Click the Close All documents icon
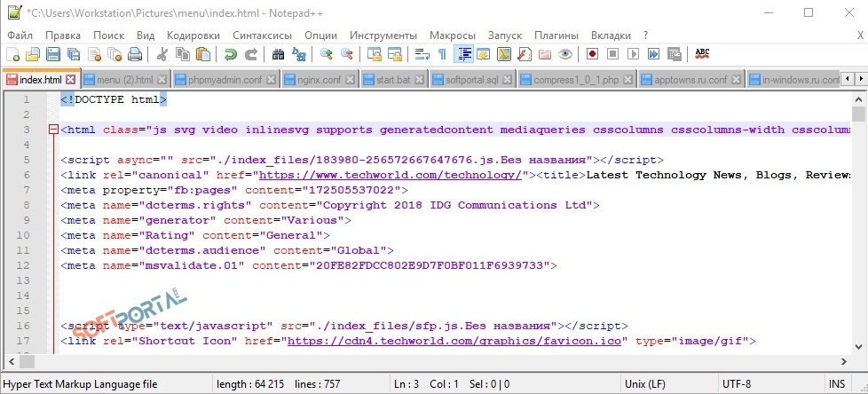Image resolution: width=868 pixels, height=394 pixels. pyautogui.click(x=114, y=54)
